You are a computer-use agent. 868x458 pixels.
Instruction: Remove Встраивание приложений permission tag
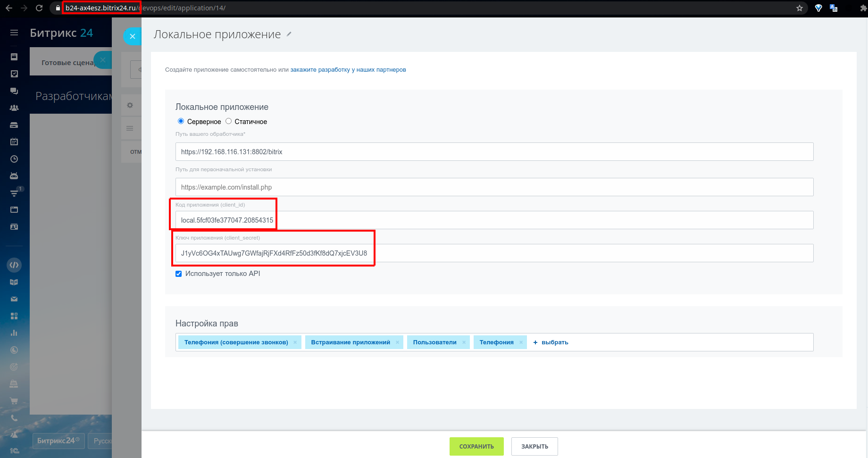pyautogui.click(x=398, y=342)
